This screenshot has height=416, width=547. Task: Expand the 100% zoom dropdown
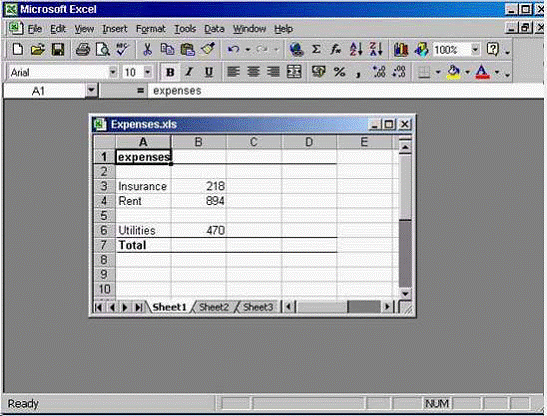tap(475, 50)
